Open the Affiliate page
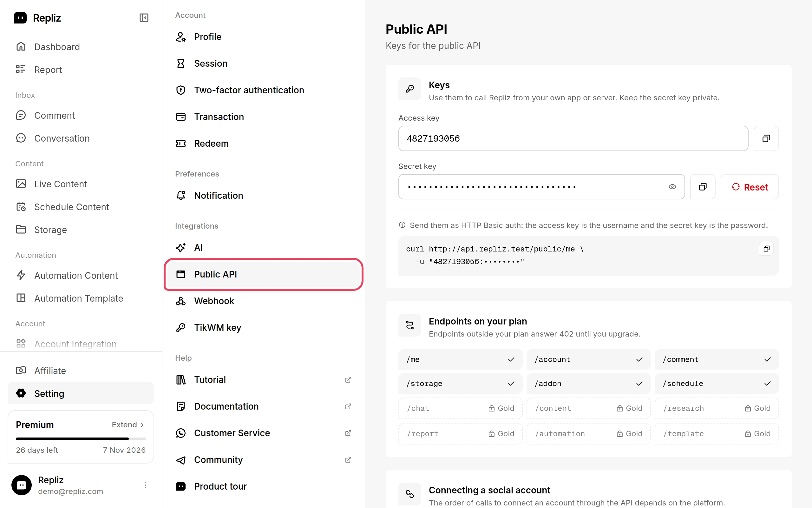 point(81,371)
